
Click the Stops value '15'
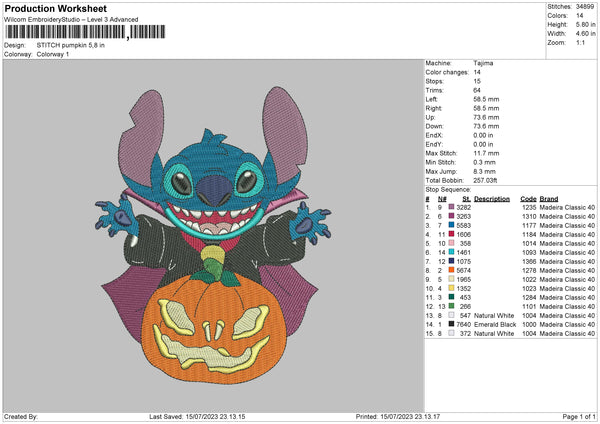(477, 81)
